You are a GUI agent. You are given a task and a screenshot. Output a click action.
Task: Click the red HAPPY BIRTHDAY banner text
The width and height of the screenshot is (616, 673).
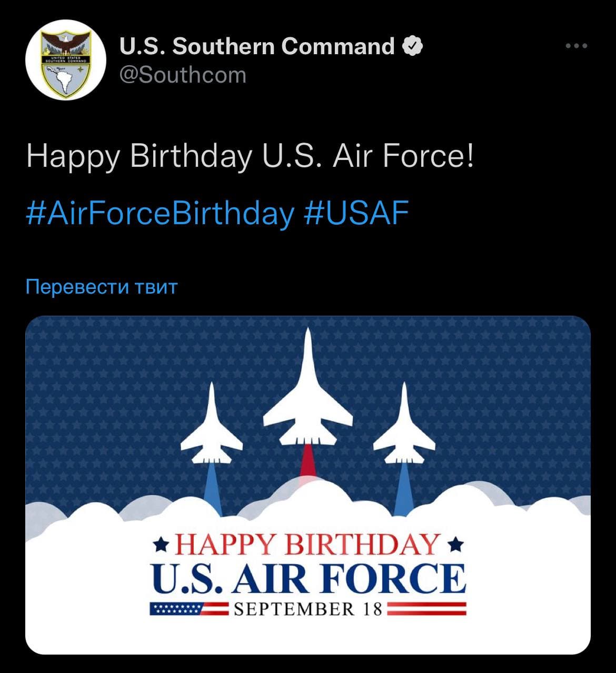[308, 545]
